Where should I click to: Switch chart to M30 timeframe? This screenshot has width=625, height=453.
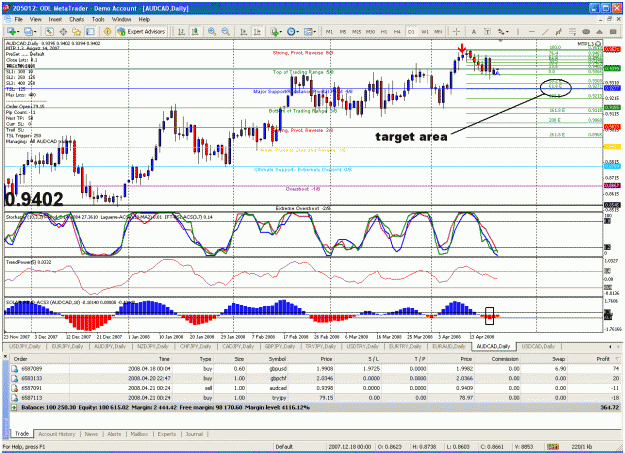370,32
